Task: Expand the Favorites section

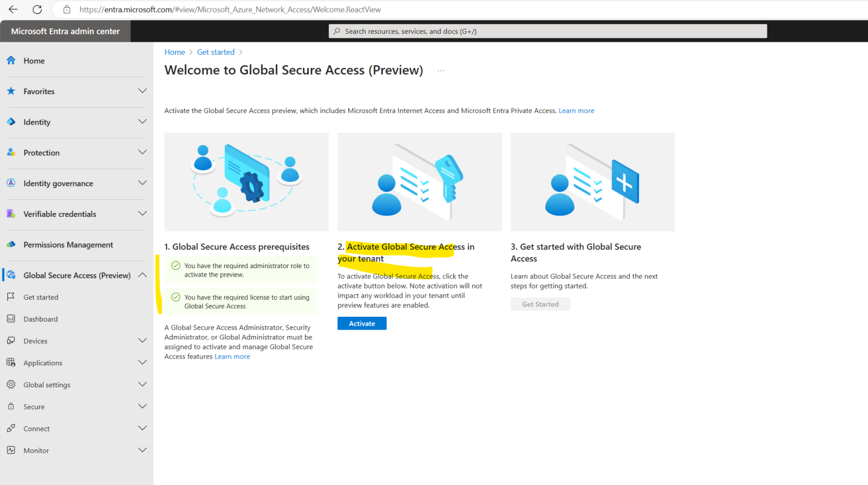Action: (142, 91)
